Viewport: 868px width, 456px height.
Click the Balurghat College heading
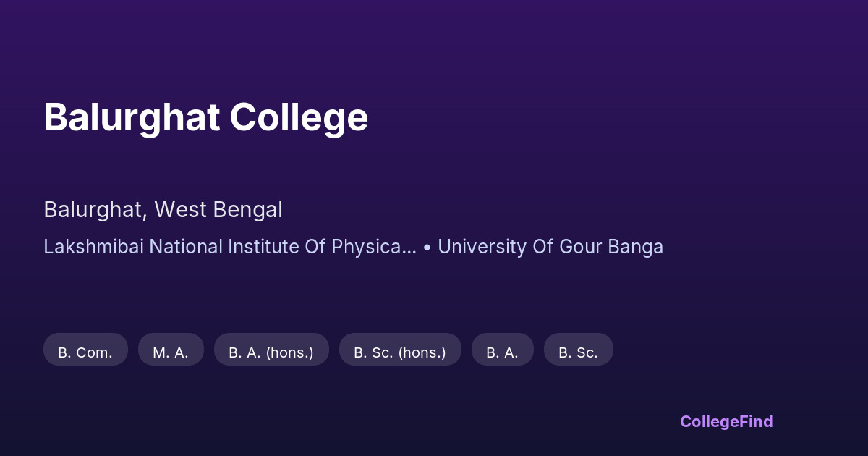[205, 117]
